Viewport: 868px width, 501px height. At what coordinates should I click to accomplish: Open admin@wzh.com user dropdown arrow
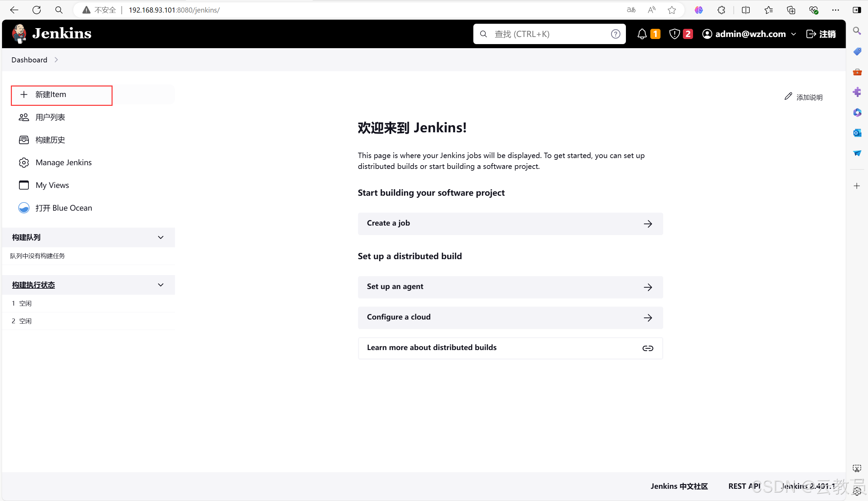click(x=794, y=34)
